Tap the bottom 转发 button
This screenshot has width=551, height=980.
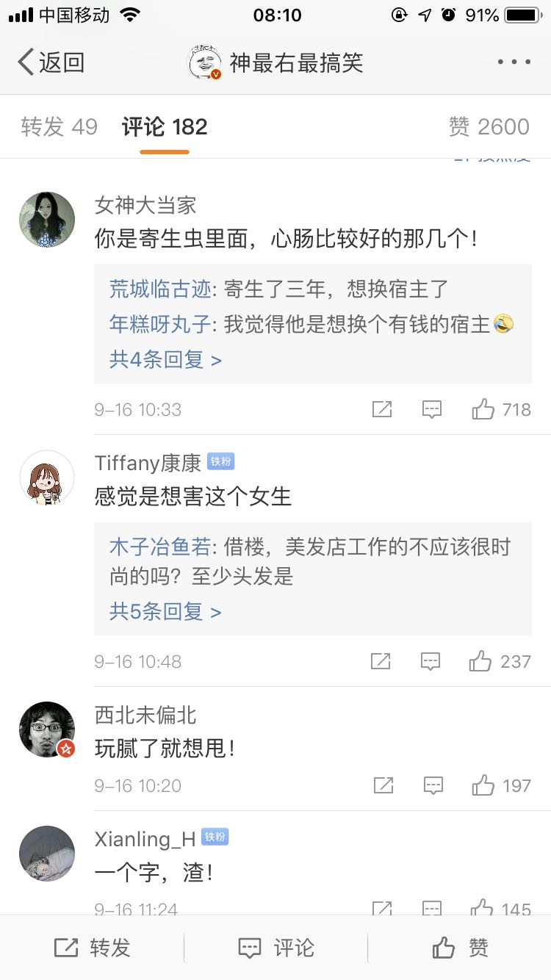pos(93,948)
